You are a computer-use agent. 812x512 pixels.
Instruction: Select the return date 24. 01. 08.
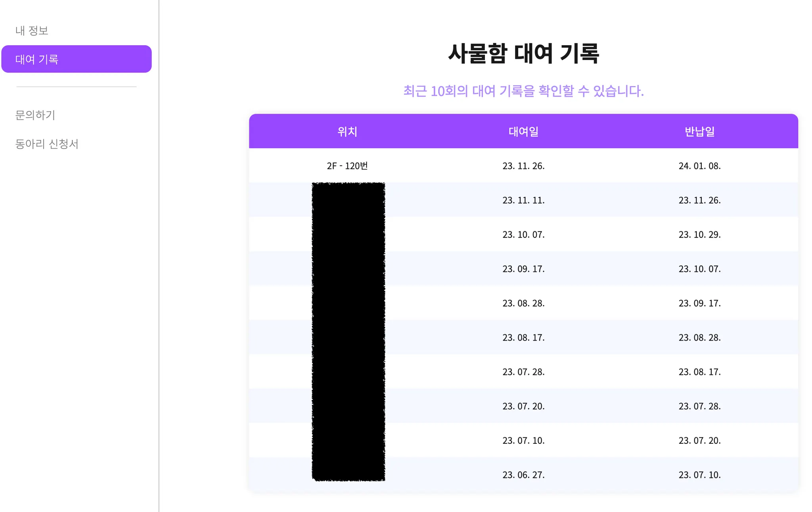click(699, 166)
